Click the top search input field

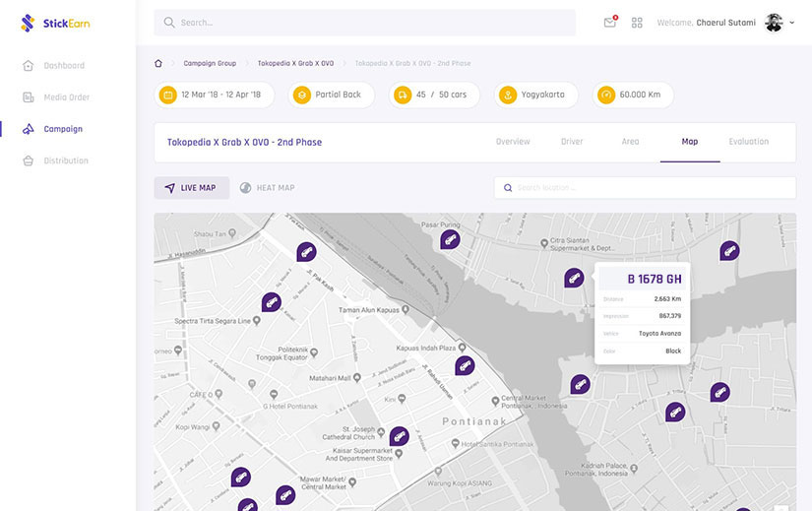(x=364, y=23)
